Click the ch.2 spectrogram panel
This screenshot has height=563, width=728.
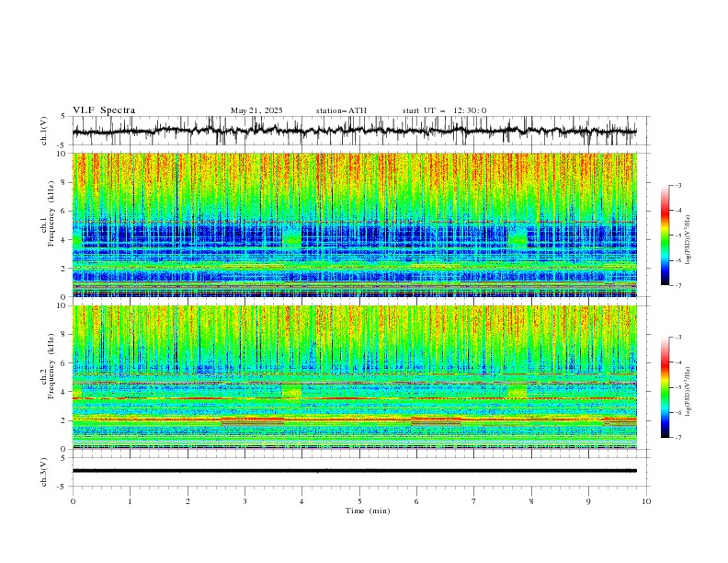(355, 377)
